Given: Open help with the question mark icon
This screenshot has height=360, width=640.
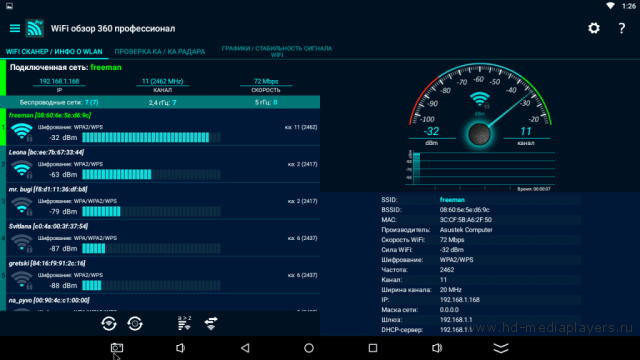Looking at the screenshot, I should coord(621,28).
